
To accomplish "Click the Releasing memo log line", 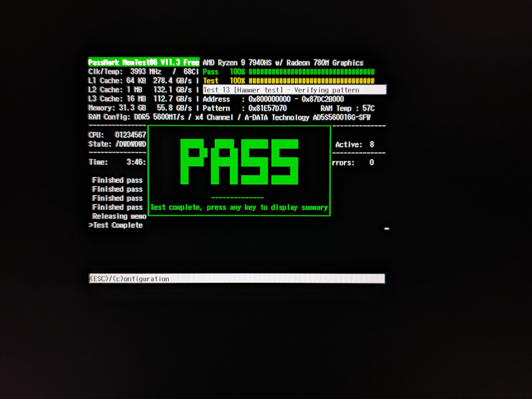I will (x=119, y=216).
